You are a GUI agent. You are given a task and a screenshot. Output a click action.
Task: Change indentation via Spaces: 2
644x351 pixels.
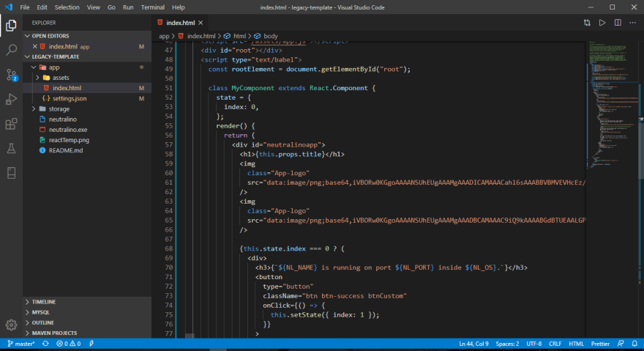pos(507,344)
